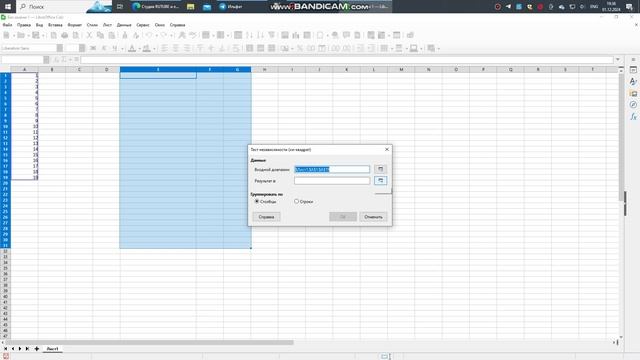Image resolution: width=640 pixels, height=360 pixels.
Task: Click the Underline formatting icon
Action: click(x=115, y=49)
